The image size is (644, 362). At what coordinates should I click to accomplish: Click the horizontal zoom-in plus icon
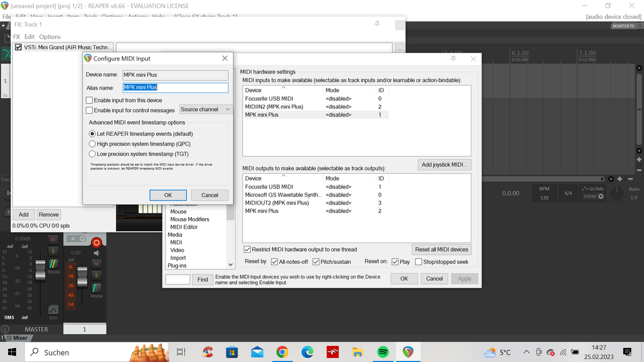tap(620, 178)
